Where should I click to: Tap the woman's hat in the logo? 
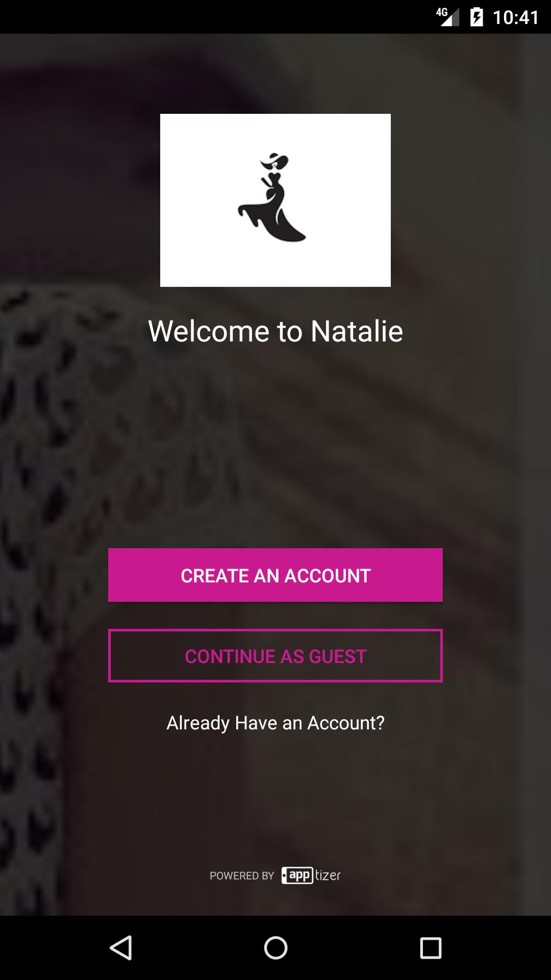pos(274,160)
